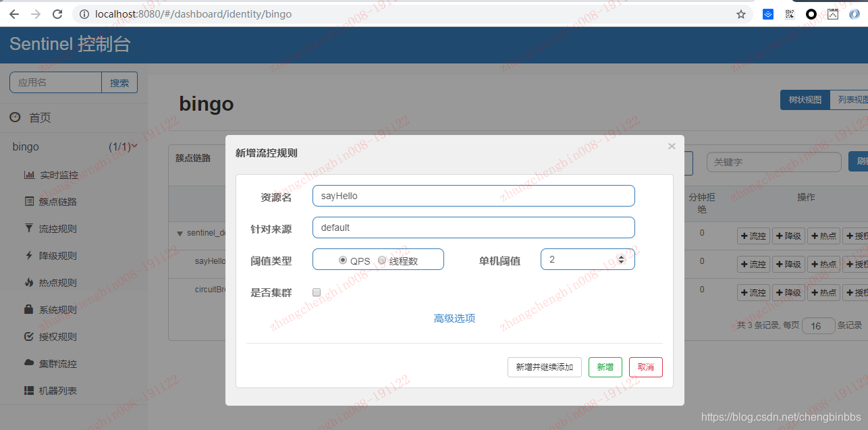Click the green 新增 button
This screenshot has width=868, height=430.
pos(605,367)
